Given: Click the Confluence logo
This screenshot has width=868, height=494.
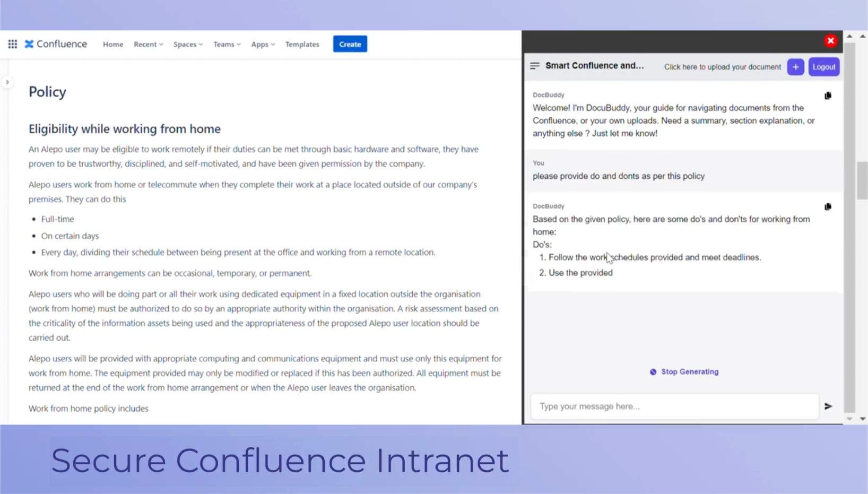Looking at the screenshot, I should pyautogui.click(x=55, y=44).
